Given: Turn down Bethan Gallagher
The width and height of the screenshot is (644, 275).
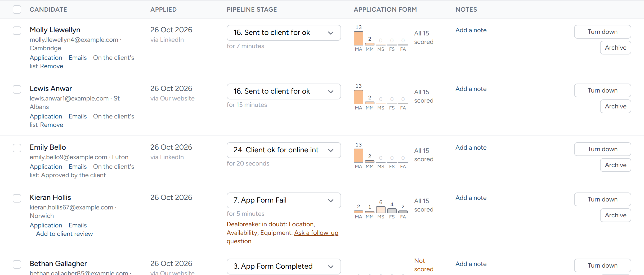Looking at the screenshot, I should (x=602, y=265).
